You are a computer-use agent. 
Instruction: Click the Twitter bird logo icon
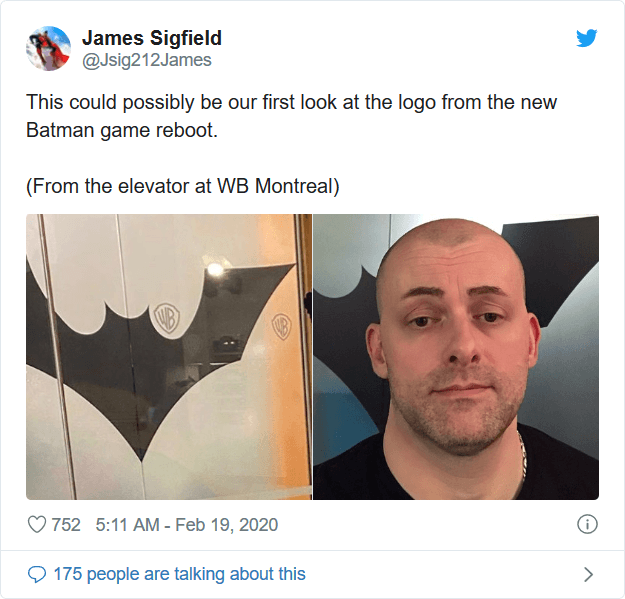tap(586, 38)
